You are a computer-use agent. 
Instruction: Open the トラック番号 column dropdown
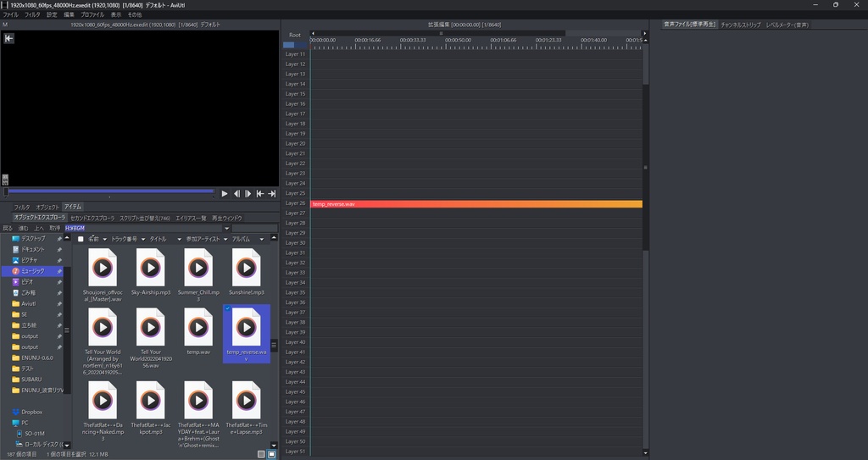coord(142,239)
